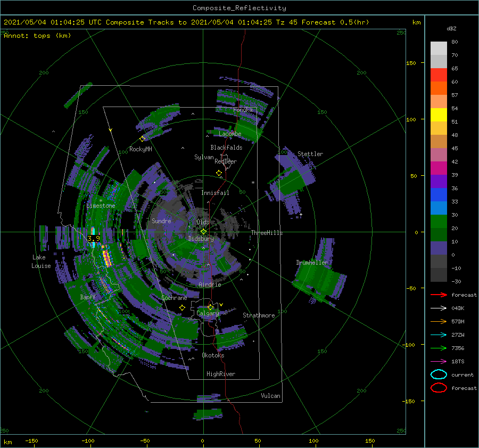Image resolution: width=479 pixels, height=448 pixels.
Task: Select red swatch between 65 and 60
Action: [439, 75]
